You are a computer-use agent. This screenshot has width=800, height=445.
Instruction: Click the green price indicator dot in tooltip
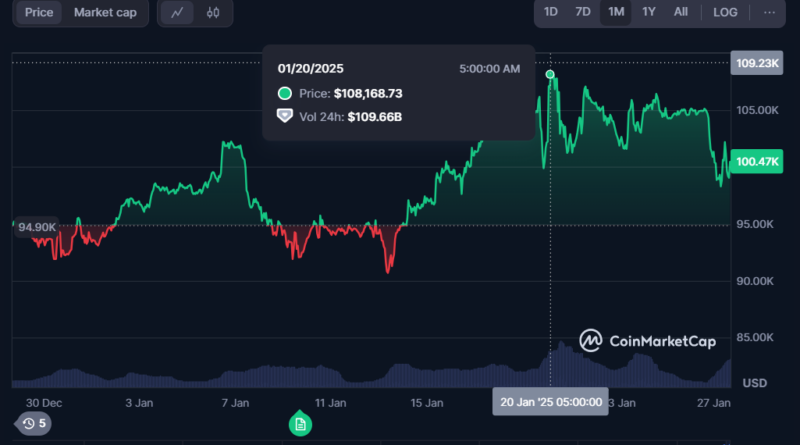tap(285, 93)
